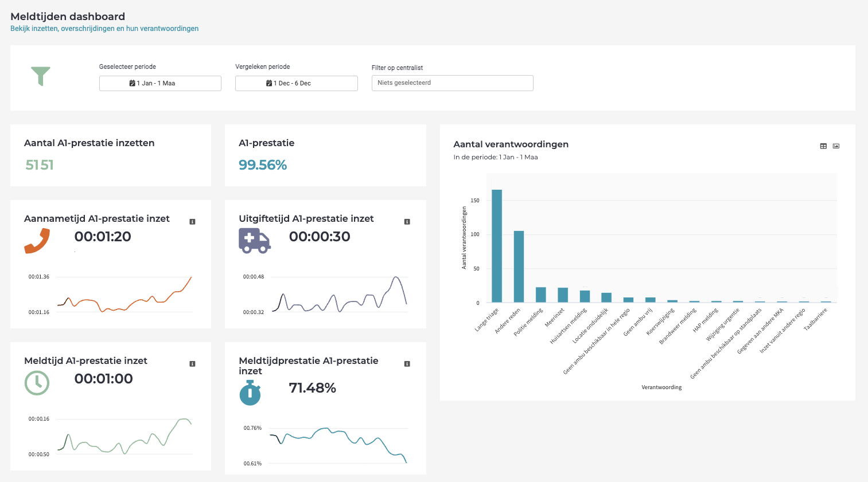Click the save chart as image icon

[836, 146]
